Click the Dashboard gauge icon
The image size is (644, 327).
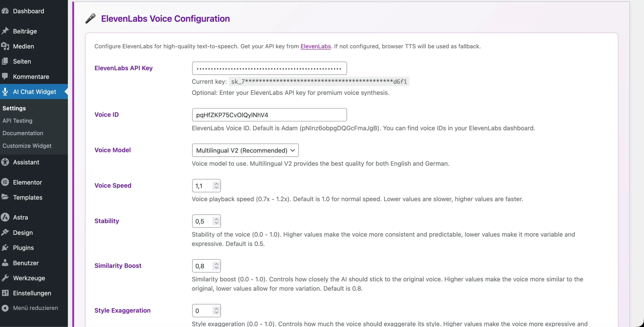pos(5,11)
